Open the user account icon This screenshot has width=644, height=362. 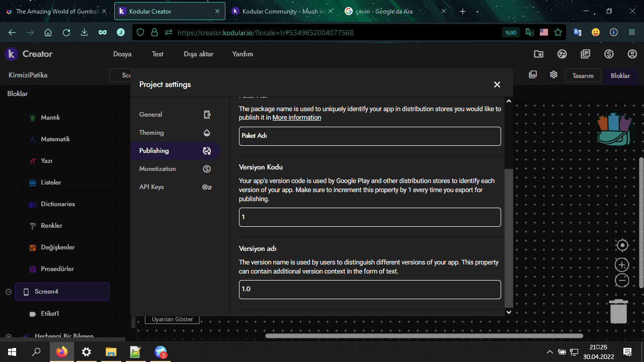(x=632, y=54)
